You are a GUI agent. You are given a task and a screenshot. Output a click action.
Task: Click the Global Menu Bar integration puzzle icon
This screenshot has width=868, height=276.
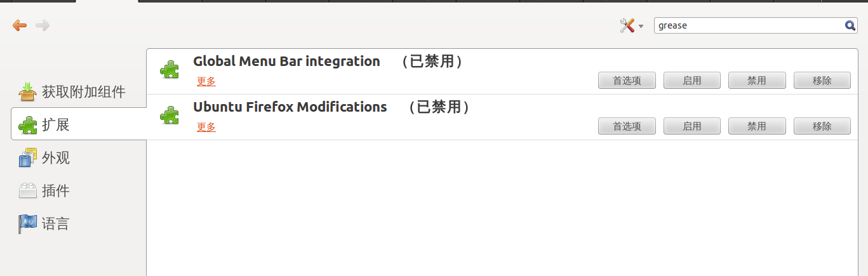(170, 69)
